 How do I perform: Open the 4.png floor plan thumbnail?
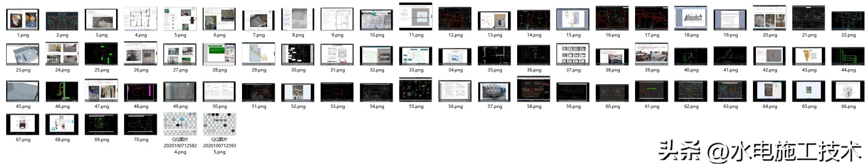click(140, 19)
